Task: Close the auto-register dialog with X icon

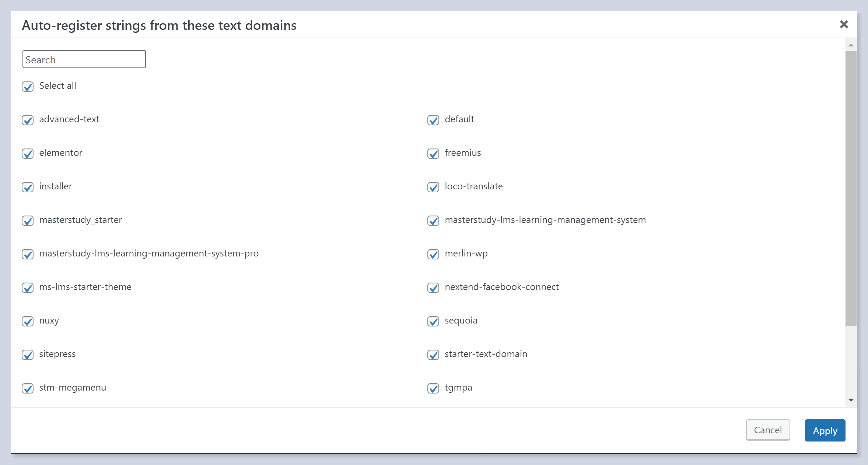Action: pos(844,25)
